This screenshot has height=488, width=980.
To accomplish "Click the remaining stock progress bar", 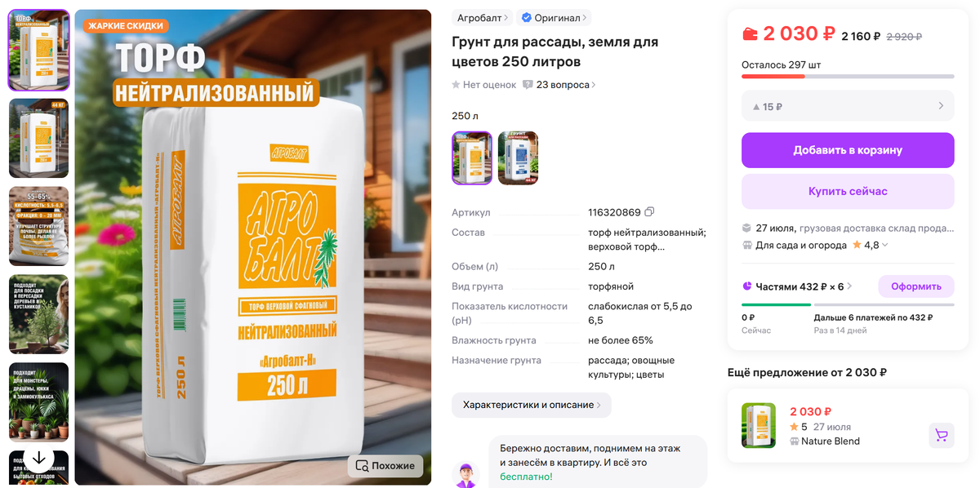I will pos(848,77).
